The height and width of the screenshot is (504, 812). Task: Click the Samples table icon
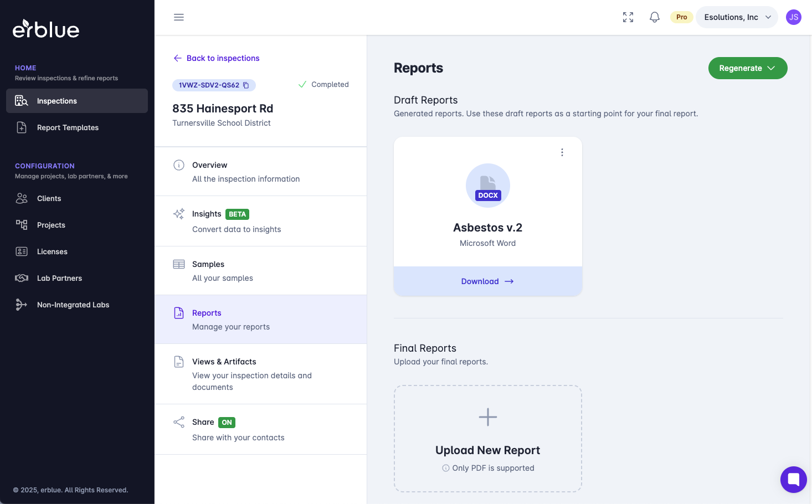179,264
